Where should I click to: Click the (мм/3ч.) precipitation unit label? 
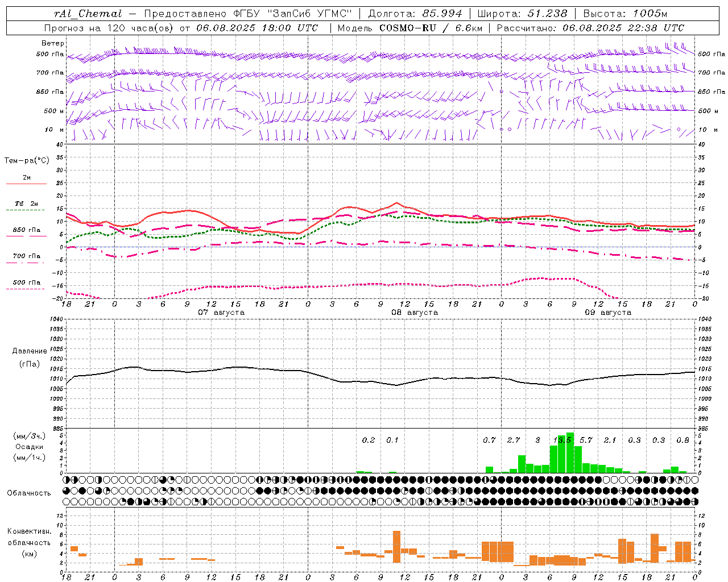(30, 436)
